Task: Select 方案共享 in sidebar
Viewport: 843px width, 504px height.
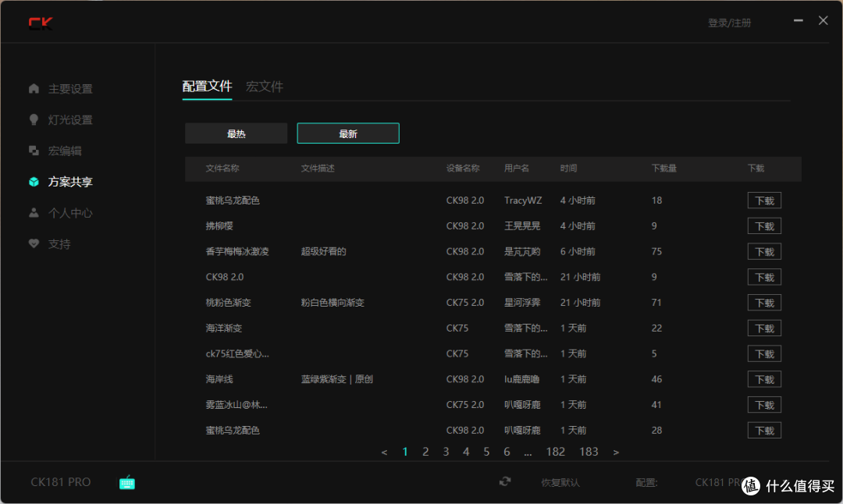Action: pyautogui.click(x=70, y=182)
